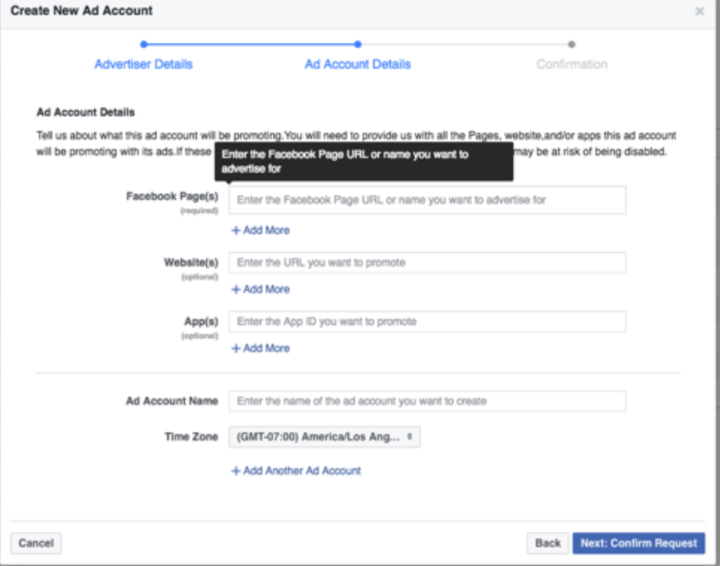
Task: Select the Ad Account Details step
Action: click(358, 64)
